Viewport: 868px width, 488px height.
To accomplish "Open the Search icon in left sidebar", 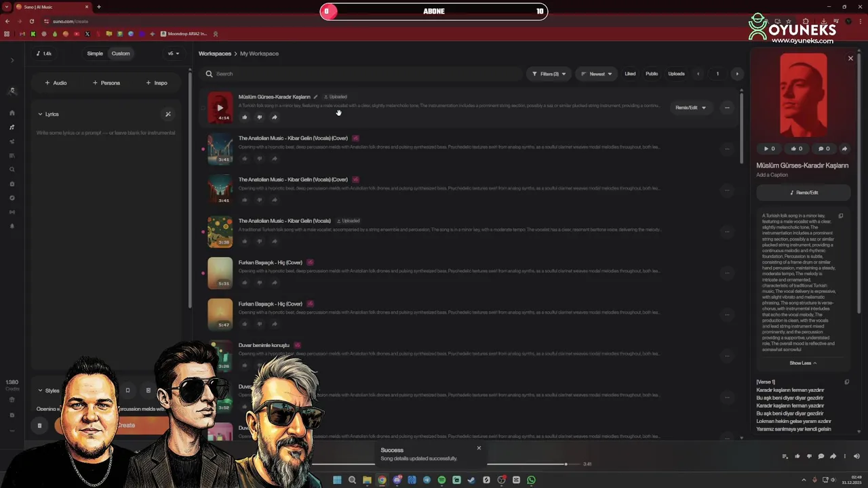I will tap(12, 169).
